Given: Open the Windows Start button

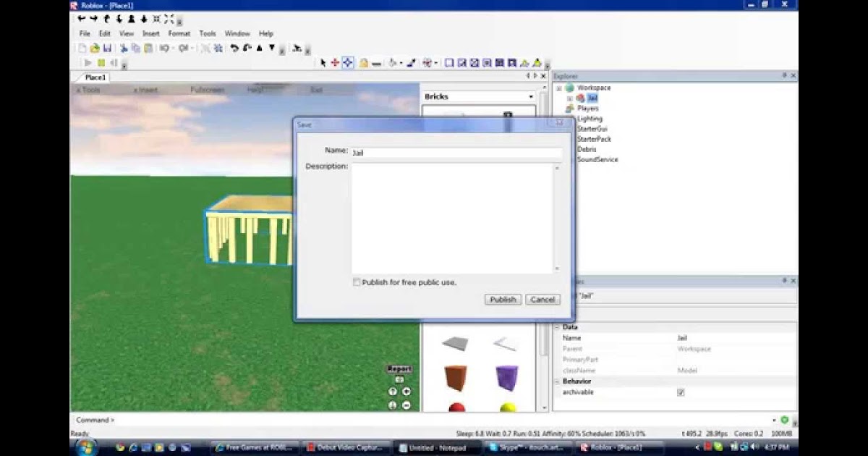Looking at the screenshot, I should coord(86,447).
